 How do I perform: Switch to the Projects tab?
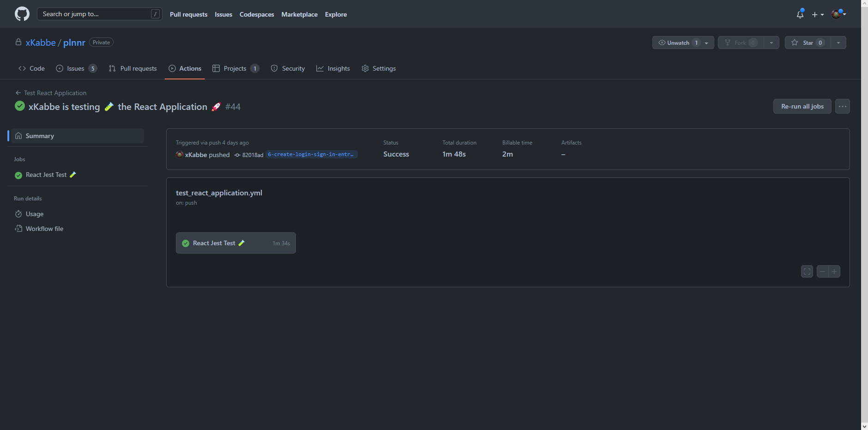235,68
